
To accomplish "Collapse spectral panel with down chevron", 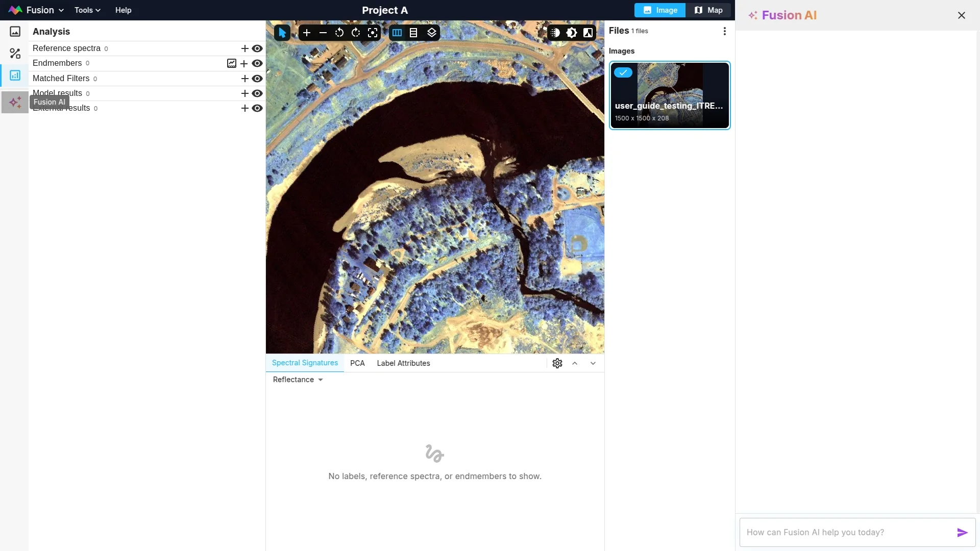I will (x=593, y=363).
